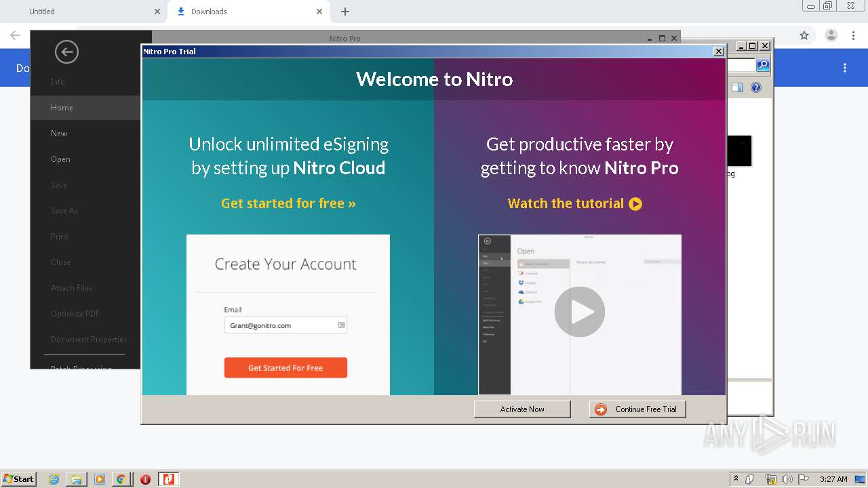
Task: Close the explorer window behind the dialog
Action: pyautogui.click(x=765, y=46)
